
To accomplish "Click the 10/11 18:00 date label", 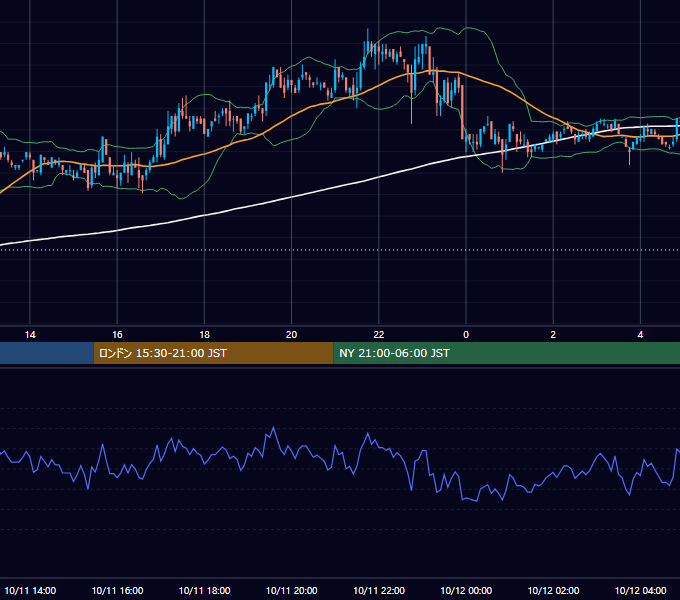I will point(204,590).
